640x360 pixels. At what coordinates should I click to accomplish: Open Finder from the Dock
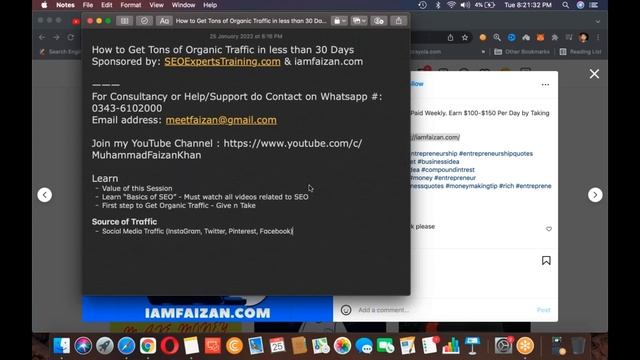point(62,346)
